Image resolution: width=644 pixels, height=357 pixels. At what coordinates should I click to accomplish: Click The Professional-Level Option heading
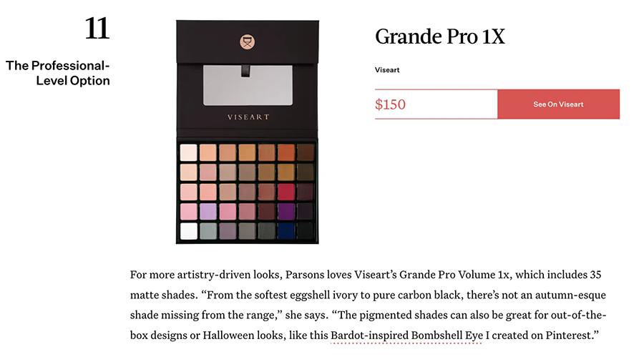tap(59, 73)
